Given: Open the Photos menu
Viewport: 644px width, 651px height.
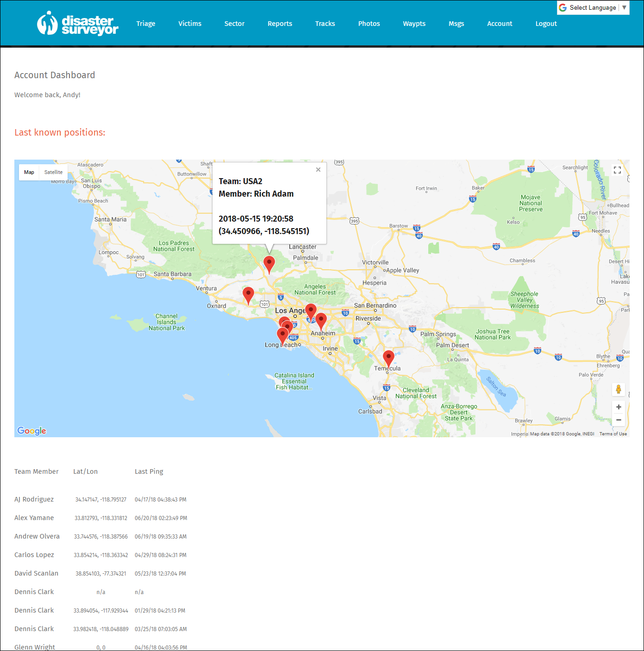Looking at the screenshot, I should [369, 24].
